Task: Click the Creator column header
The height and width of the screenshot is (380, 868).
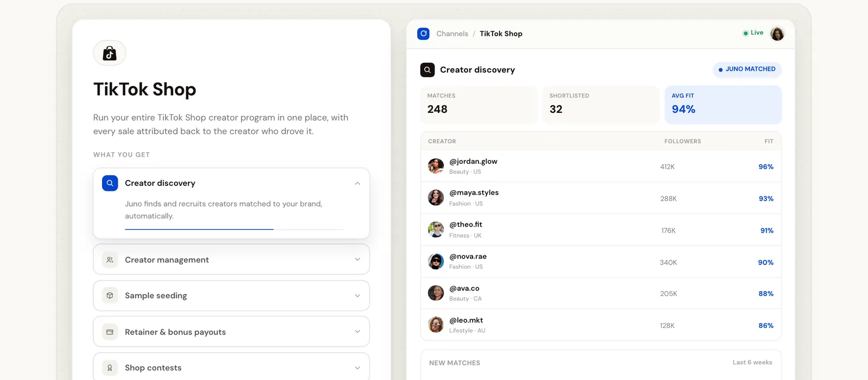Action: (x=442, y=141)
